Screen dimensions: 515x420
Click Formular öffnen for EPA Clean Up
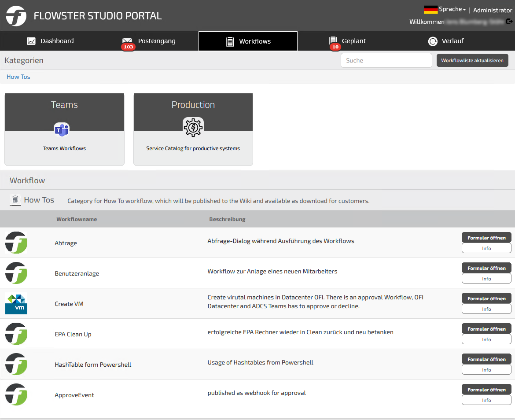486,329
